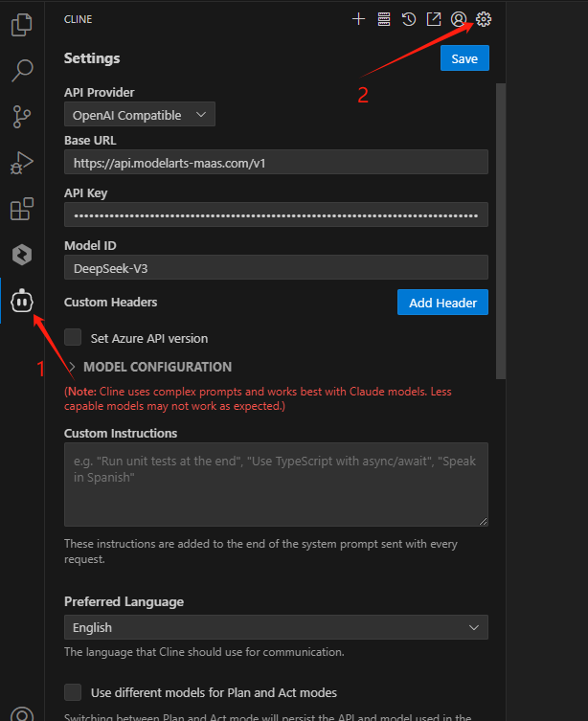This screenshot has height=721, width=588.
Task: Open the Explorer files icon in activity bar
Action: point(22,24)
